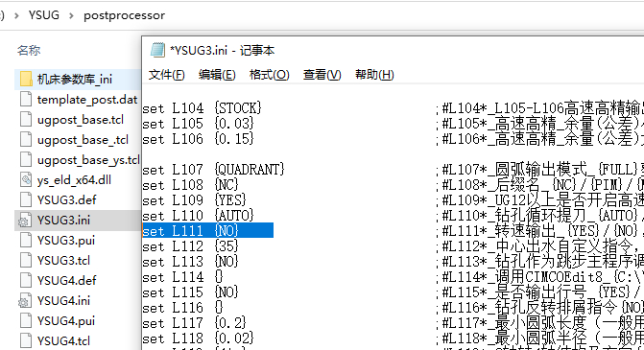This screenshot has height=350, width=644.
Task: Click the Notepad icon in the title bar
Action: (157, 50)
